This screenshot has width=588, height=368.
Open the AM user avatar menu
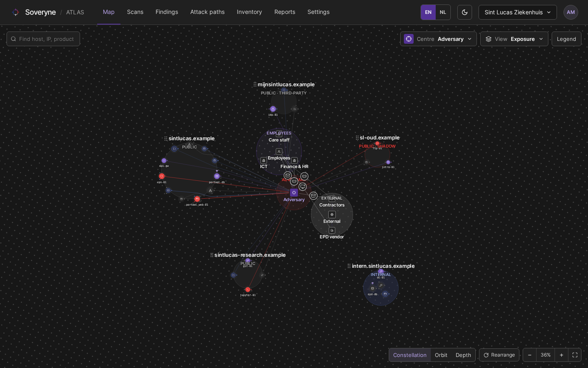tap(571, 12)
